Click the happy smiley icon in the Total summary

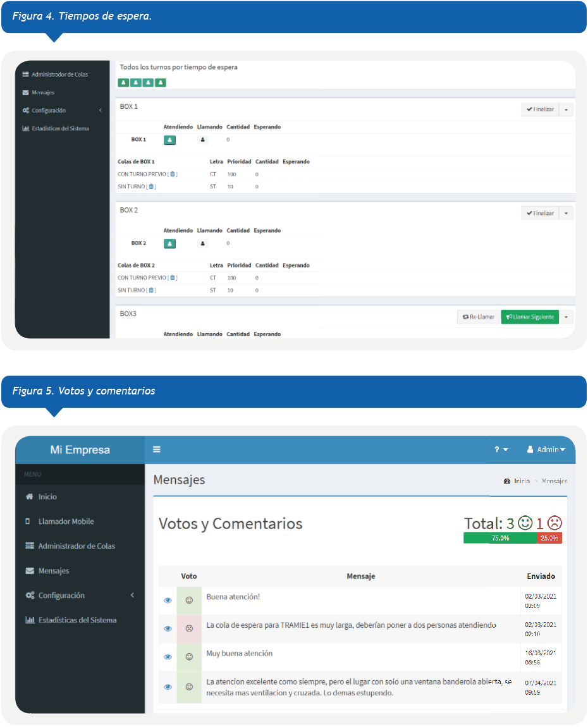click(525, 523)
